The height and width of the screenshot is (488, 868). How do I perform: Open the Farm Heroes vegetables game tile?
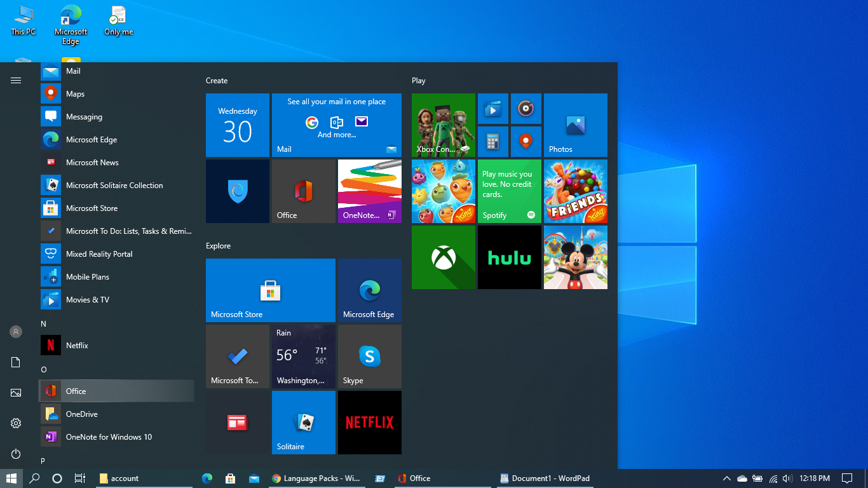[x=444, y=191]
